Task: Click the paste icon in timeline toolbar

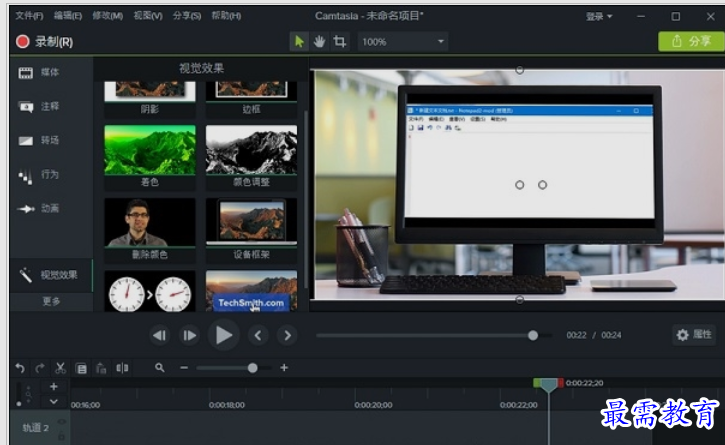Action: [x=101, y=368]
